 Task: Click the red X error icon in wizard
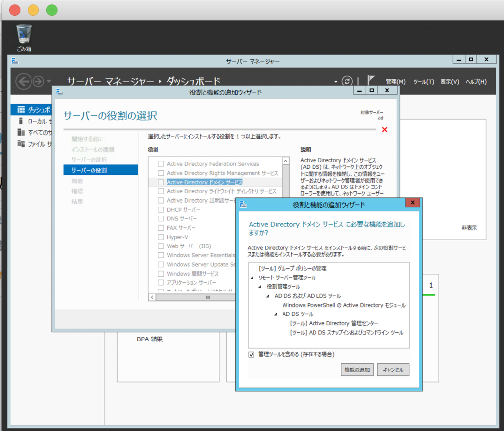tap(384, 130)
